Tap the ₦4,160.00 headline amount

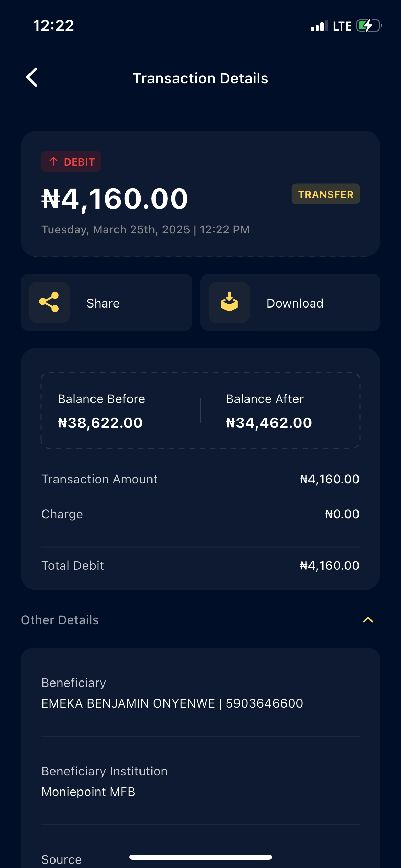click(115, 199)
